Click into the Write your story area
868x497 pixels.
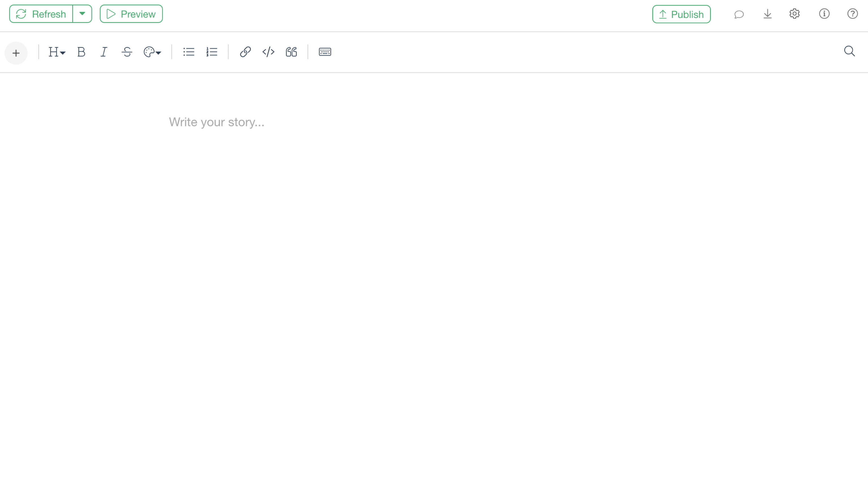tap(216, 122)
